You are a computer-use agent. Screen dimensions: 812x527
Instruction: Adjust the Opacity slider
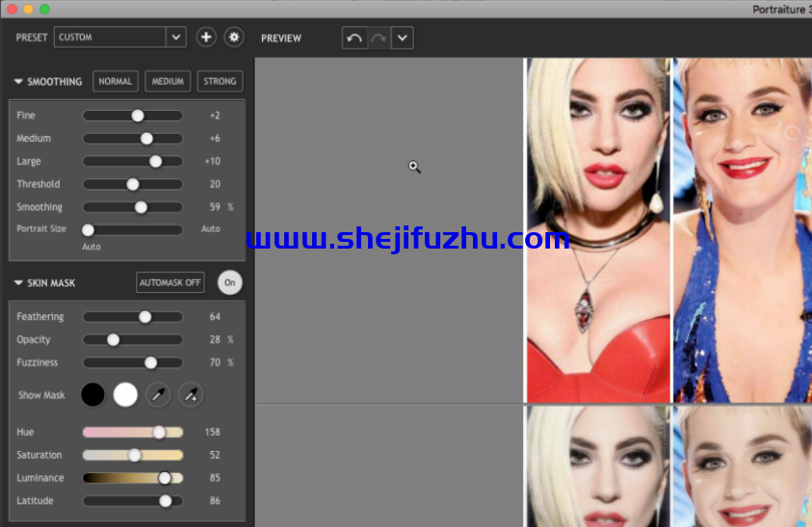click(133, 339)
